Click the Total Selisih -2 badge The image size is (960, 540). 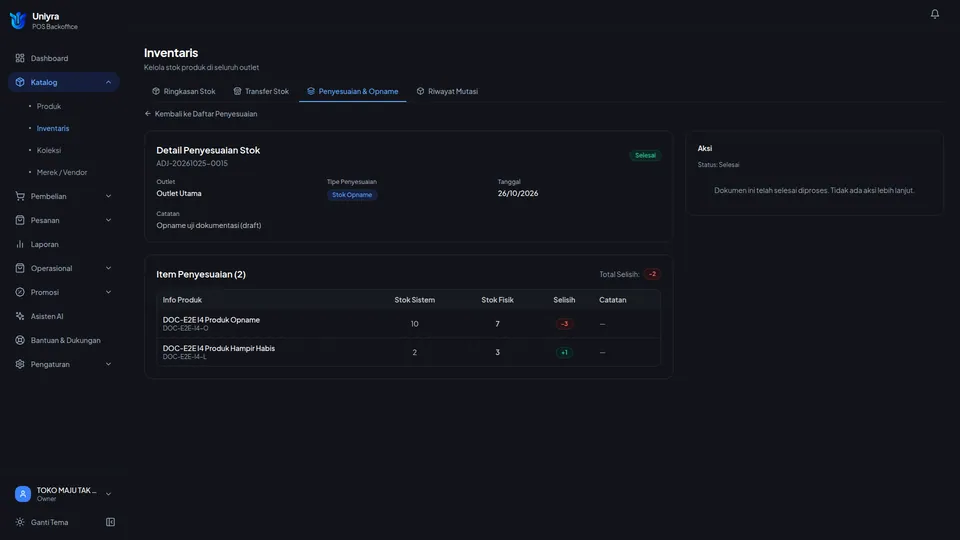(652, 274)
